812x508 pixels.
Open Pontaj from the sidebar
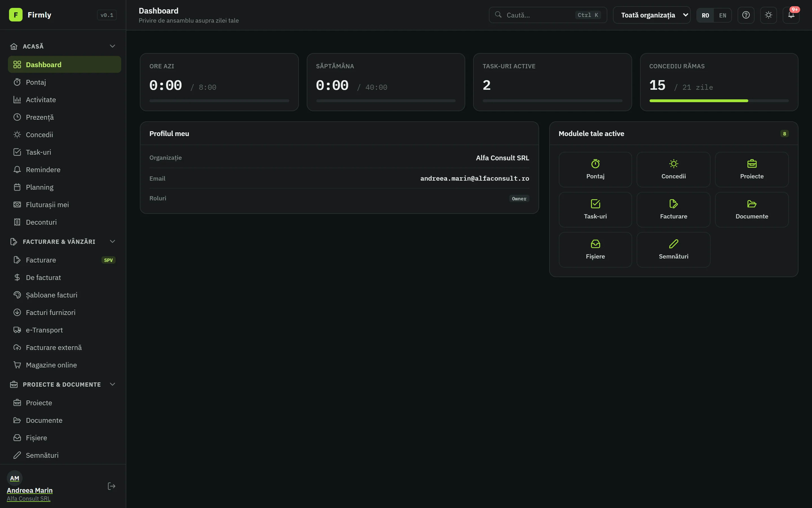64,82
